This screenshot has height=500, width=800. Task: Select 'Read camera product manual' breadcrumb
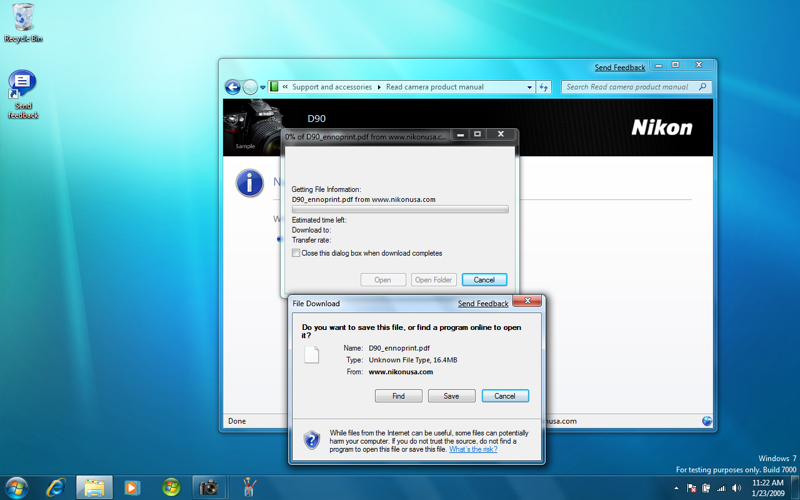tap(435, 87)
